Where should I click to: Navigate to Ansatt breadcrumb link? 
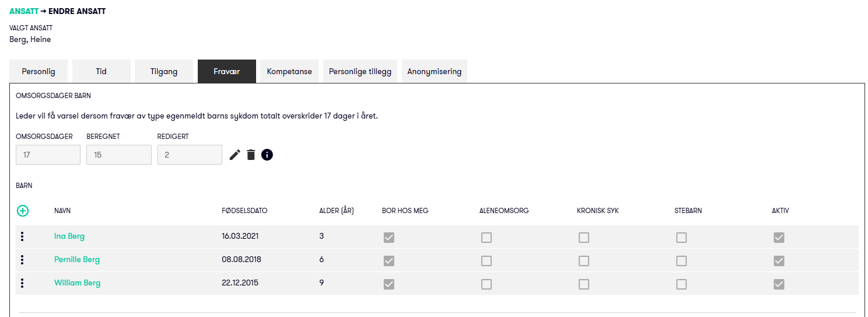click(x=24, y=11)
